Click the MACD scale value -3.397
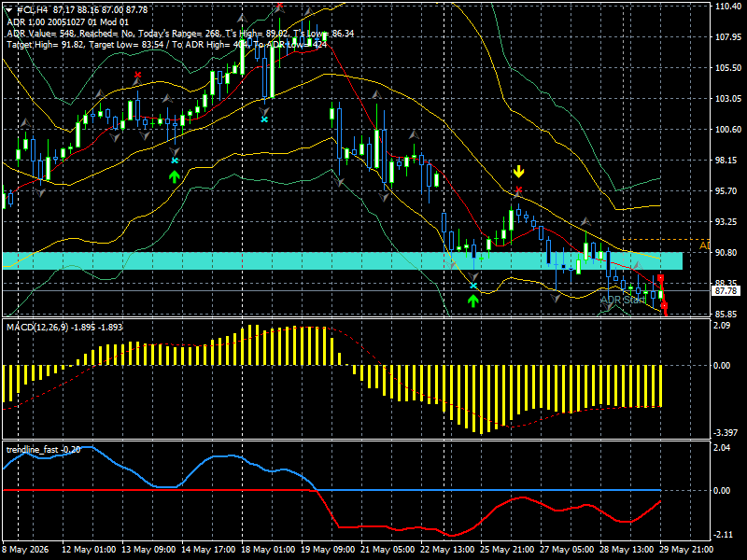 (x=726, y=433)
